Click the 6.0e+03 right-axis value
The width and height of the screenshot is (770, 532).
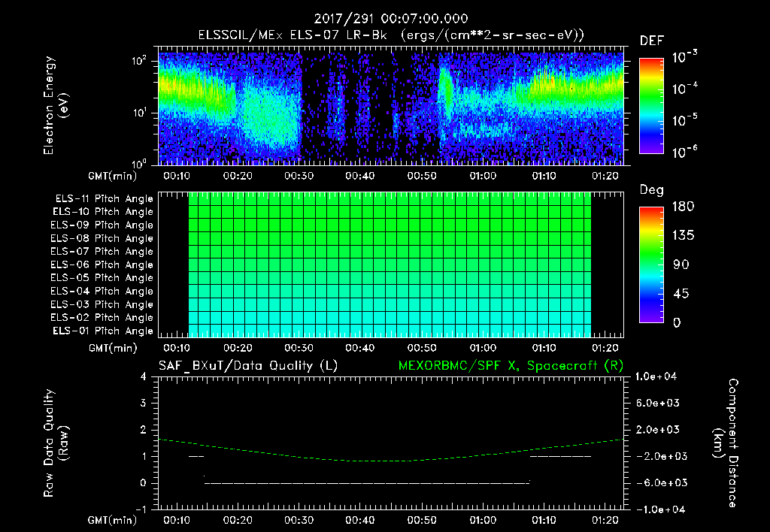click(658, 404)
